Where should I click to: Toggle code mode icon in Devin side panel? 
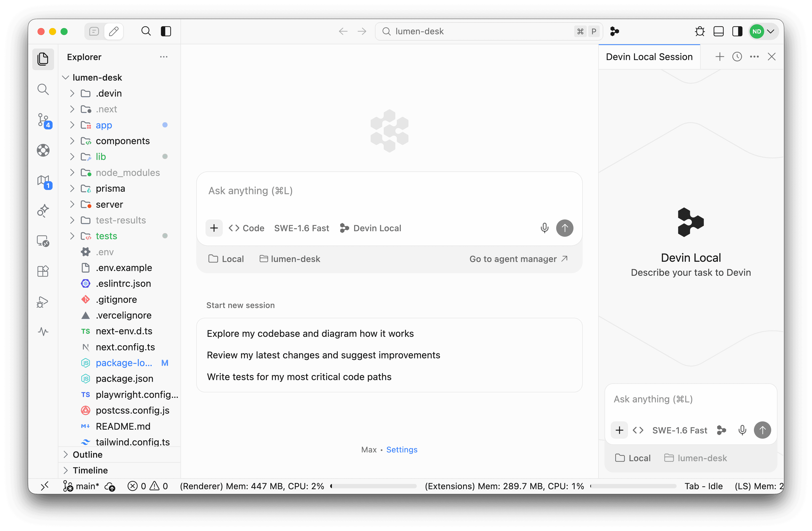click(638, 430)
